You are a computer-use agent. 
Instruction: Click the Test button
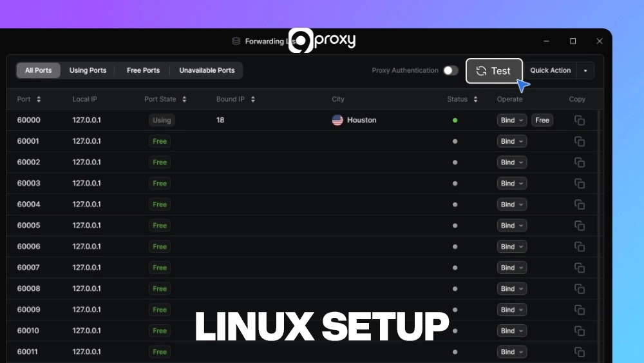click(494, 71)
